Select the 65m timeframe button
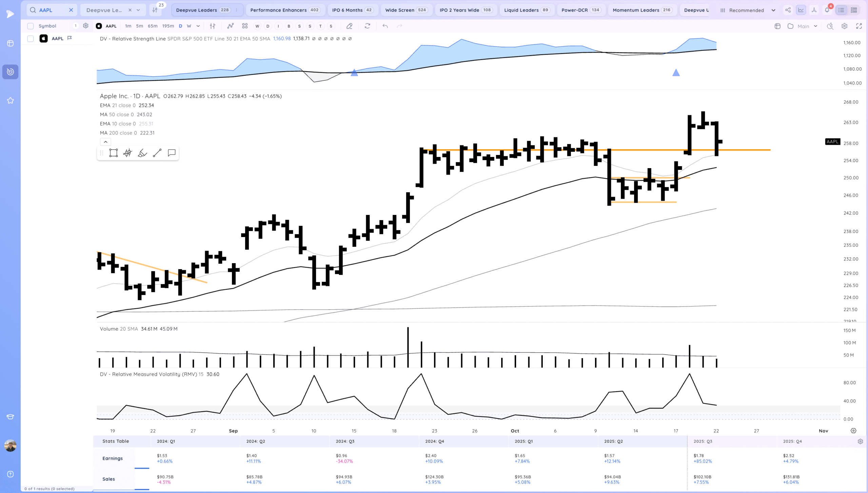The image size is (868, 493). coord(153,26)
